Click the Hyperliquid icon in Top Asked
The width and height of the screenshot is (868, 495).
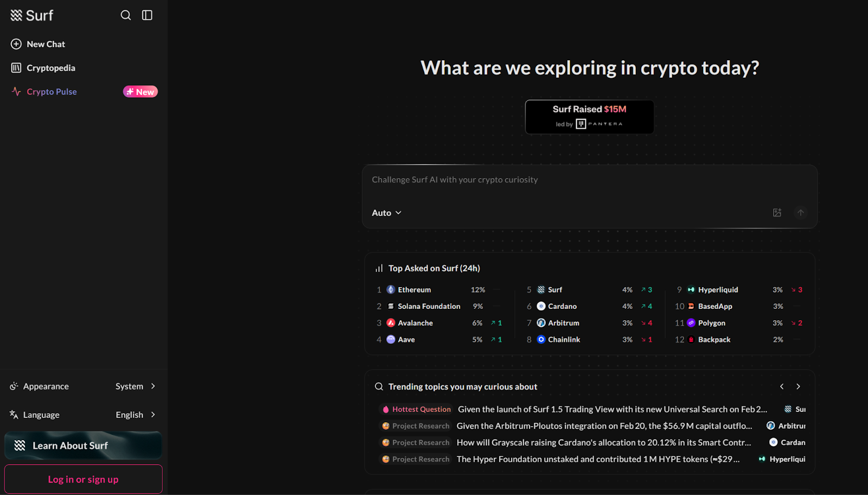tap(691, 290)
